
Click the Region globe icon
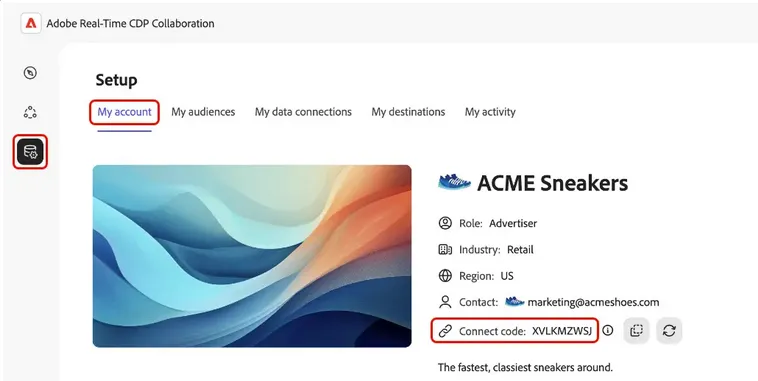pyautogui.click(x=445, y=276)
